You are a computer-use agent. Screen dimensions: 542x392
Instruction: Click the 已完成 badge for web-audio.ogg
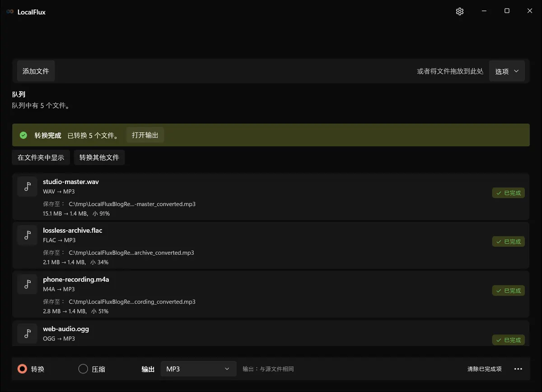click(x=509, y=340)
